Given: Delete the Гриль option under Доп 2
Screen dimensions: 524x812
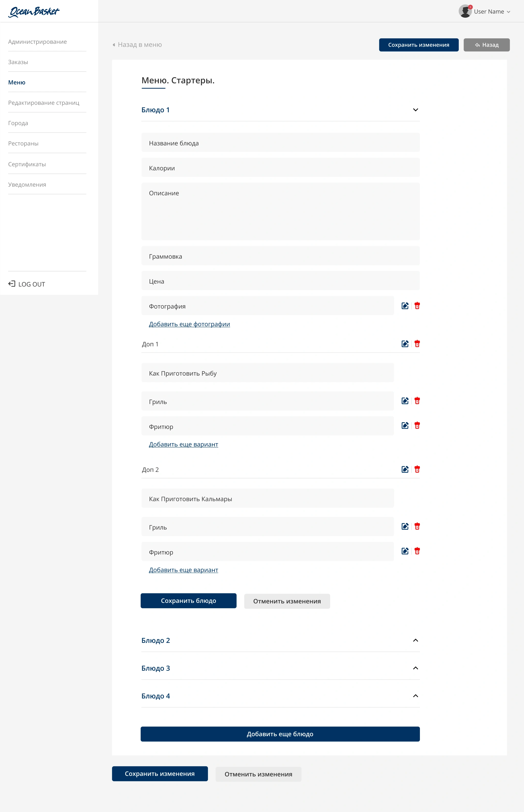Looking at the screenshot, I should tap(417, 526).
